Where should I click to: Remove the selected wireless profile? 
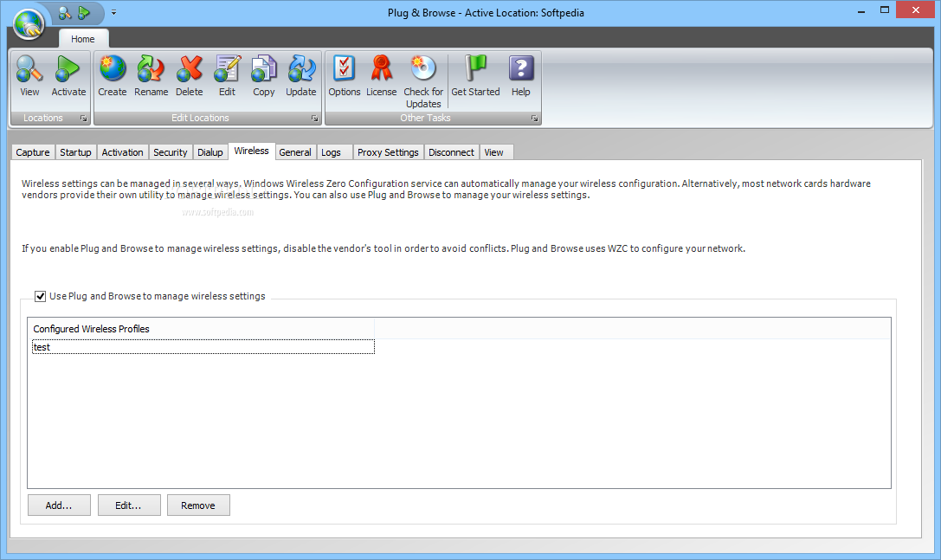(198, 505)
